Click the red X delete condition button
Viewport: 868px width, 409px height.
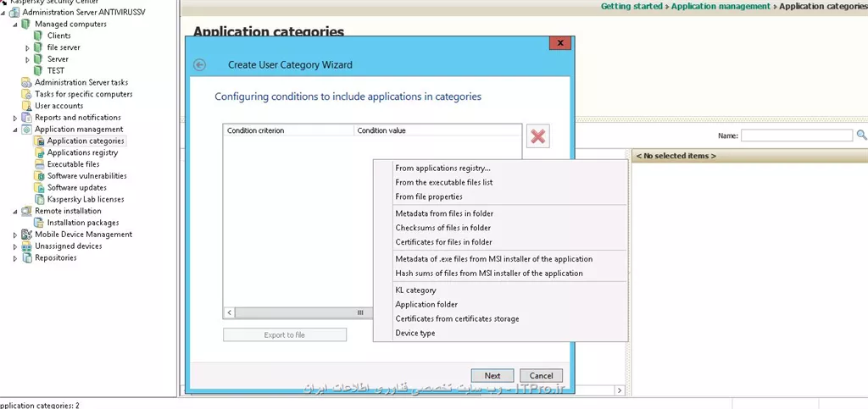click(538, 136)
